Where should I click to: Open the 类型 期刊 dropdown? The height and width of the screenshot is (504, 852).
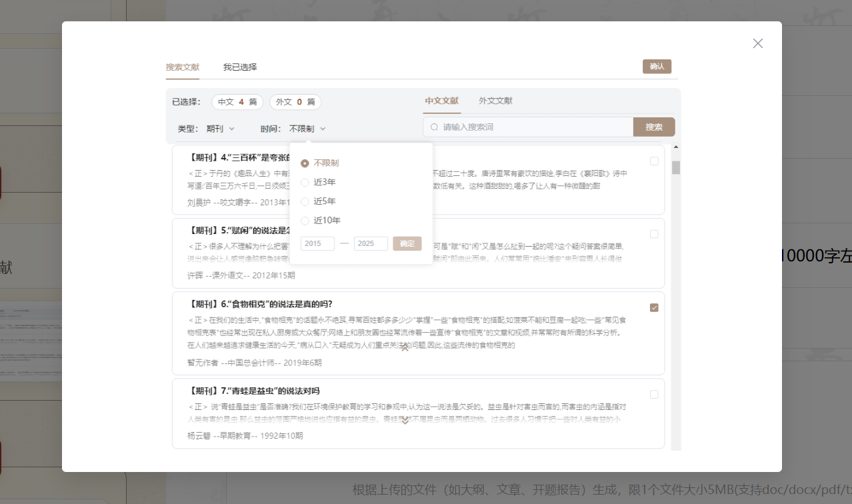(x=221, y=129)
